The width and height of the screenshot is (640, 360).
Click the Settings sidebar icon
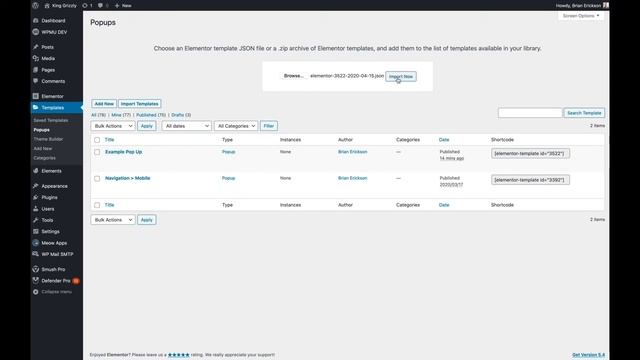36,231
